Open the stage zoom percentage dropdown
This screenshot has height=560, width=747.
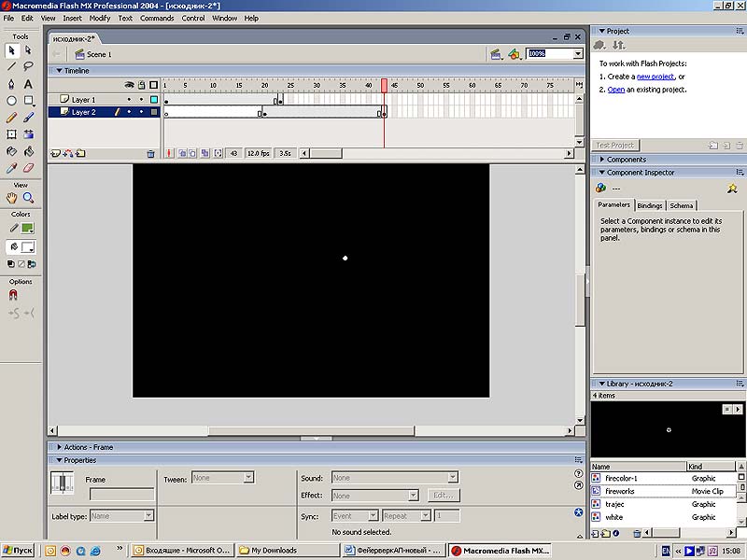pyautogui.click(x=578, y=54)
